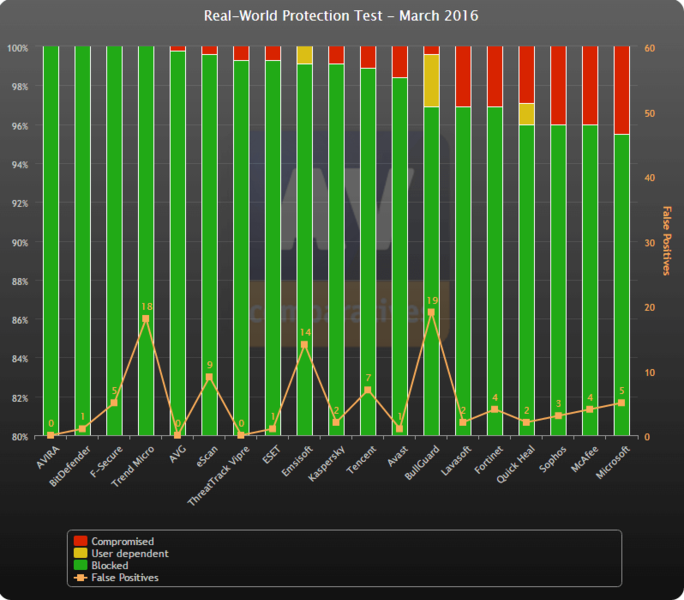The image size is (684, 600).
Task: Click the chart title Real-World Protection Test
Action: (x=342, y=16)
